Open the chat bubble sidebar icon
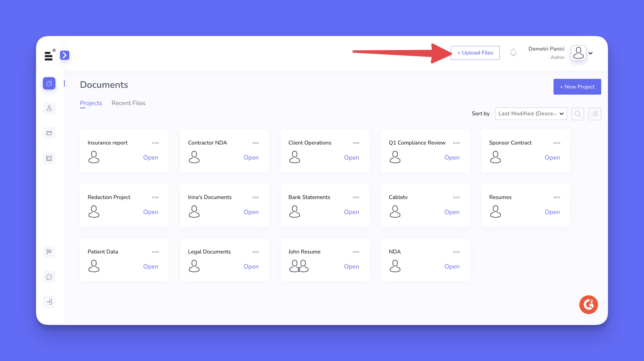Viewport: 644px width, 361px height. (49, 277)
